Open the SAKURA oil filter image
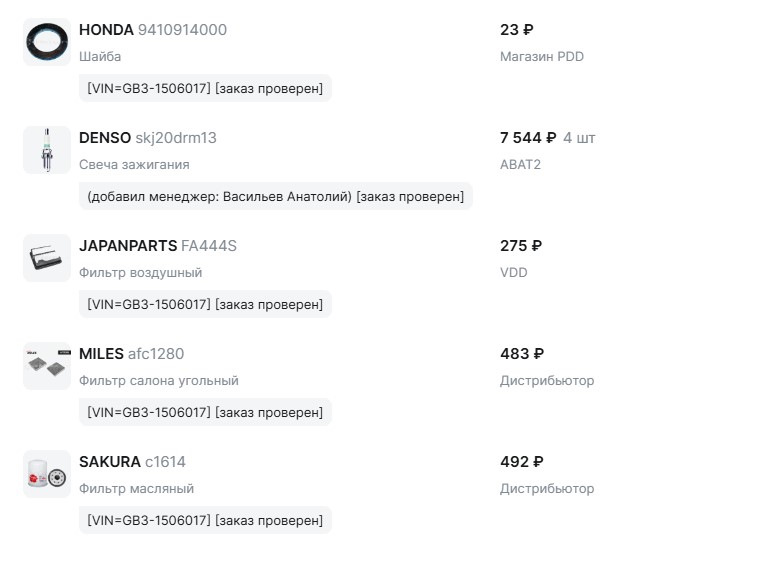Viewport: 759px width, 566px height. 47,474
